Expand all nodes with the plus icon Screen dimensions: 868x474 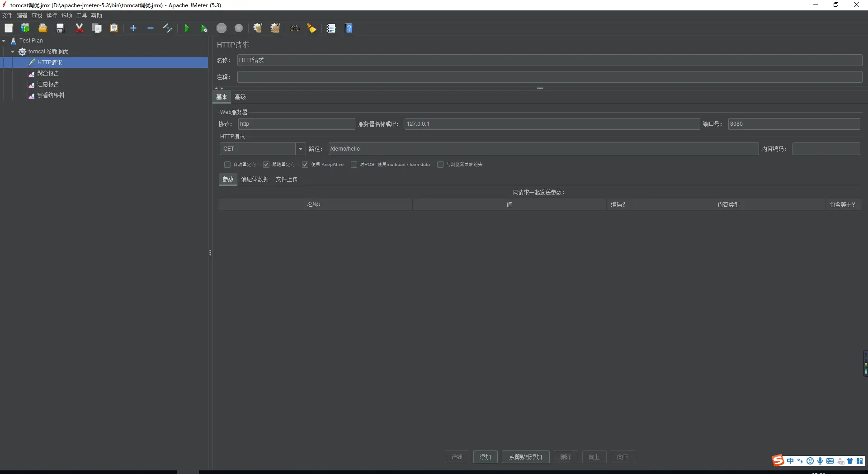tap(133, 28)
